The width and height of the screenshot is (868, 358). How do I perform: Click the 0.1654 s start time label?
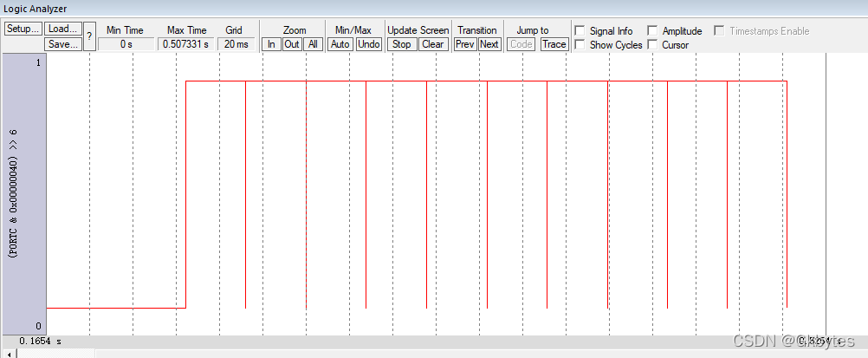tap(41, 341)
